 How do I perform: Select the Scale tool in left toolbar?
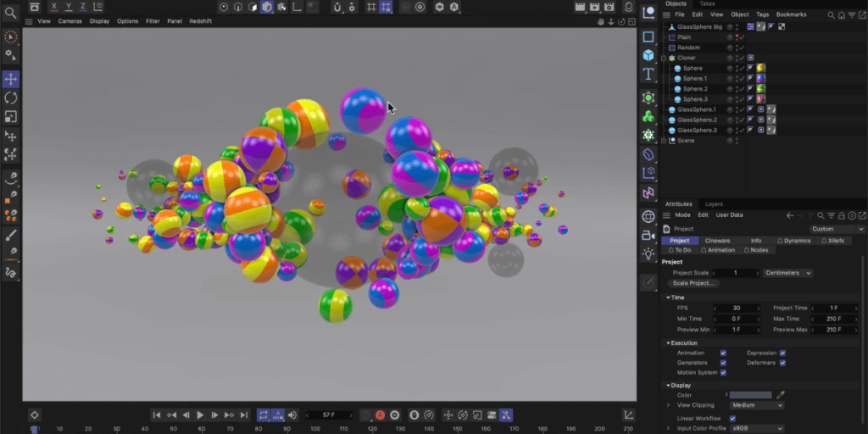tap(10, 117)
